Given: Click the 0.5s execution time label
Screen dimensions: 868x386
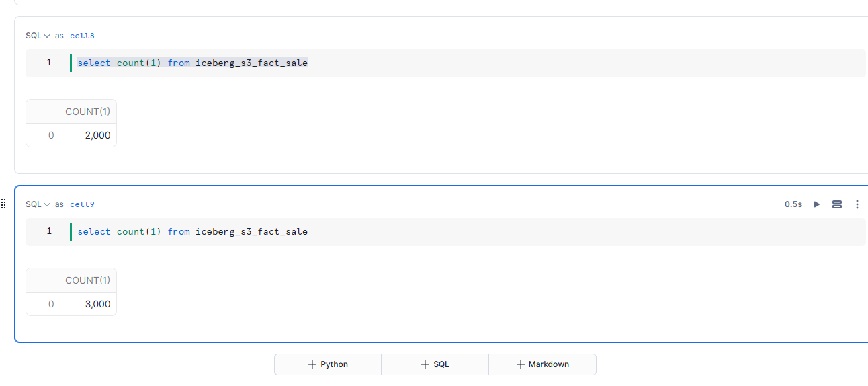Looking at the screenshot, I should [793, 204].
